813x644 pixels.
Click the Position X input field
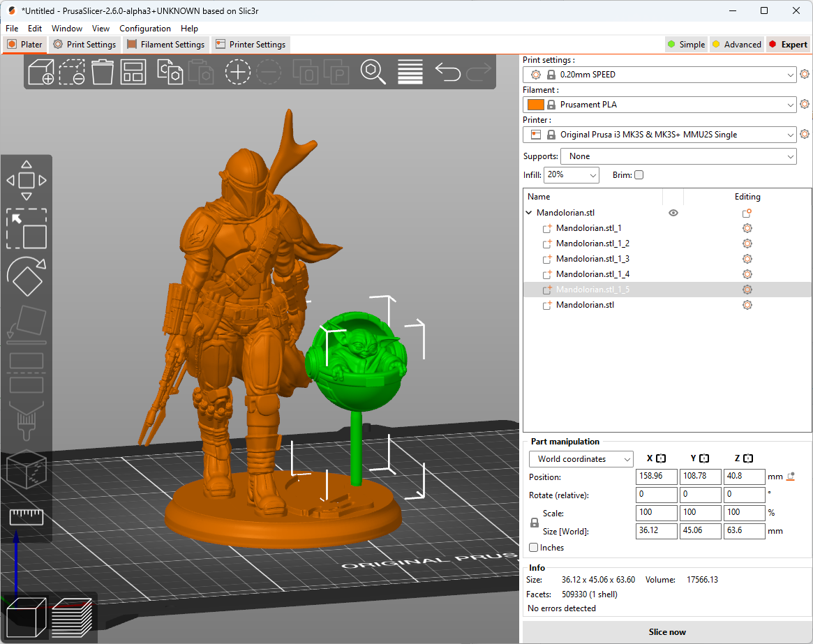(x=657, y=477)
